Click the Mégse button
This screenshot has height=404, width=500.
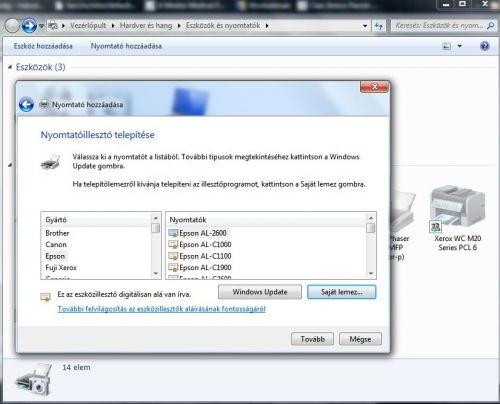tap(360, 339)
